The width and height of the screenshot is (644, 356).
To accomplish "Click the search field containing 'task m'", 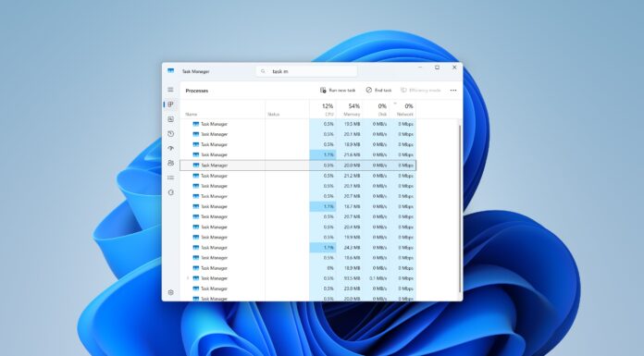I will coord(306,71).
